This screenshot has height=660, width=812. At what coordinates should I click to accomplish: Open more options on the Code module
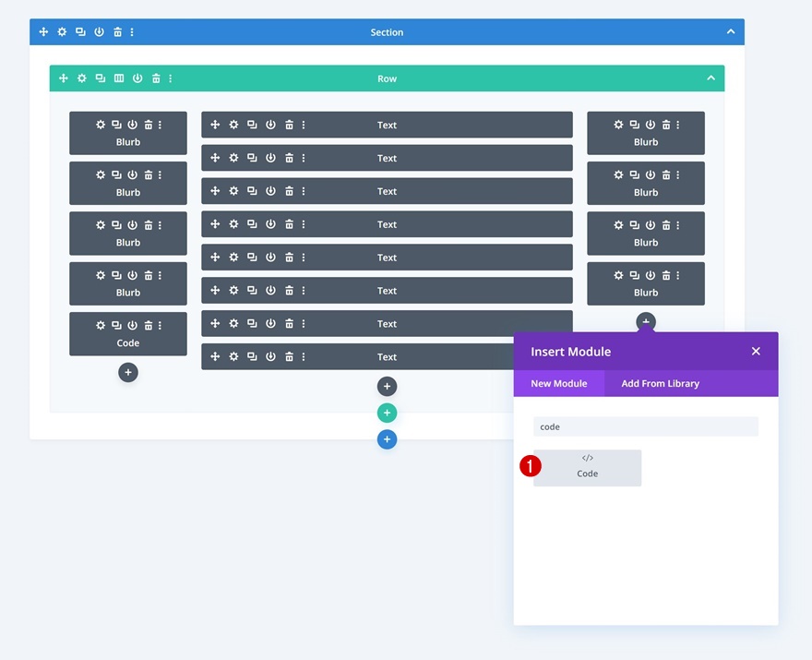point(160,325)
